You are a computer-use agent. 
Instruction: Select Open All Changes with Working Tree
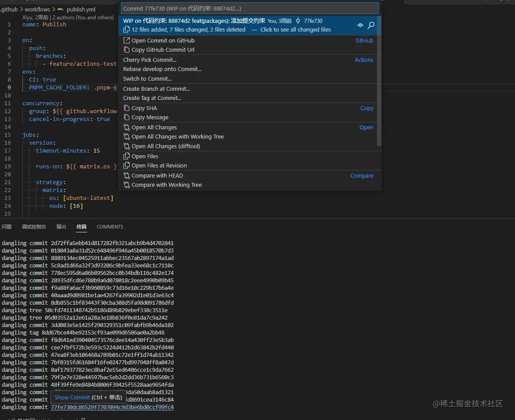[x=250, y=137]
